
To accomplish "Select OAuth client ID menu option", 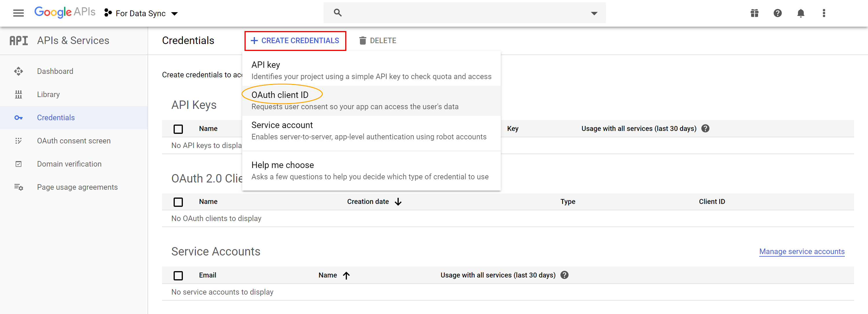I will point(280,95).
